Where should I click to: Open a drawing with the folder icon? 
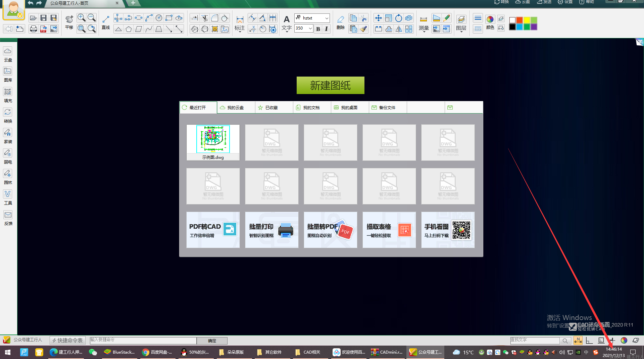coord(33,18)
